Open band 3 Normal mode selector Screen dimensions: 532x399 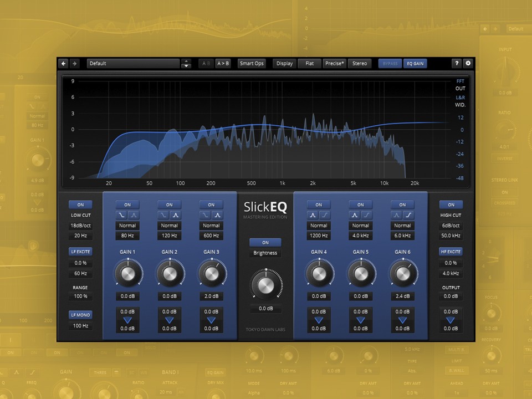pyautogui.click(x=211, y=226)
